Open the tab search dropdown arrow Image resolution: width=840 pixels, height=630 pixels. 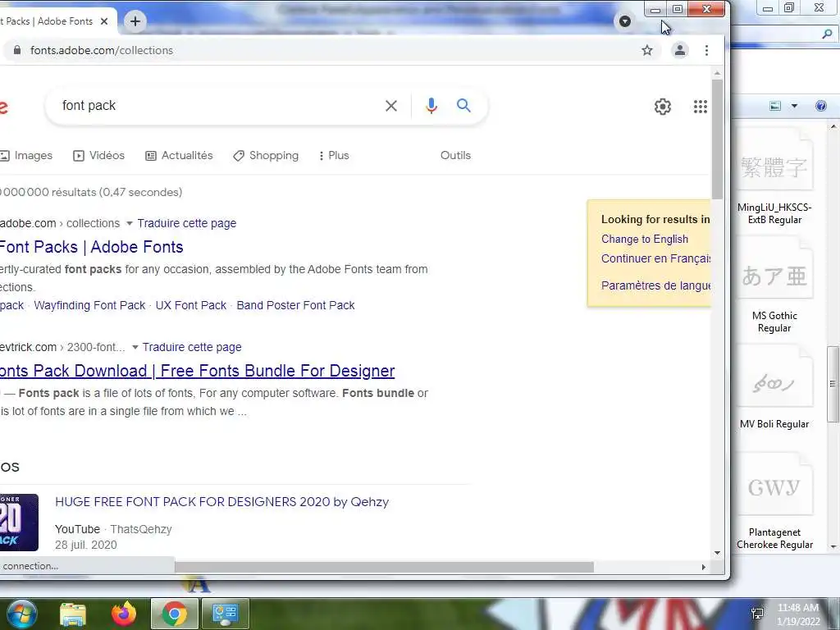click(x=624, y=21)
